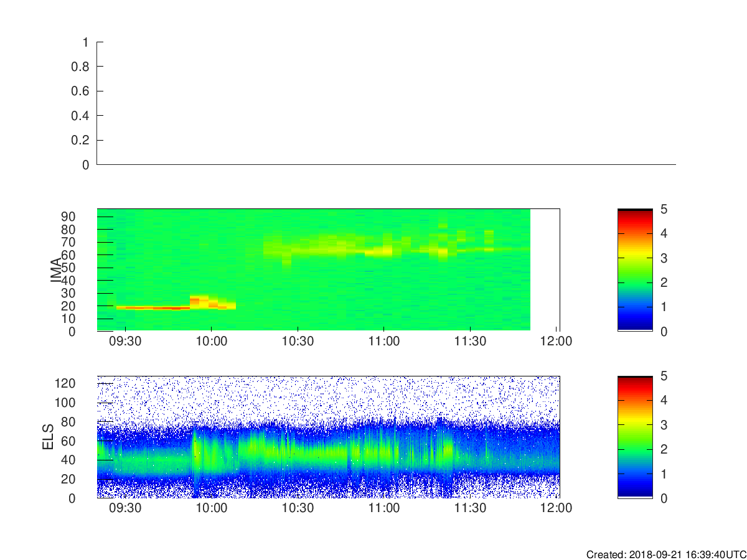
Task: Click the 10:00 label under IMA panel
Action: [212, 341]
